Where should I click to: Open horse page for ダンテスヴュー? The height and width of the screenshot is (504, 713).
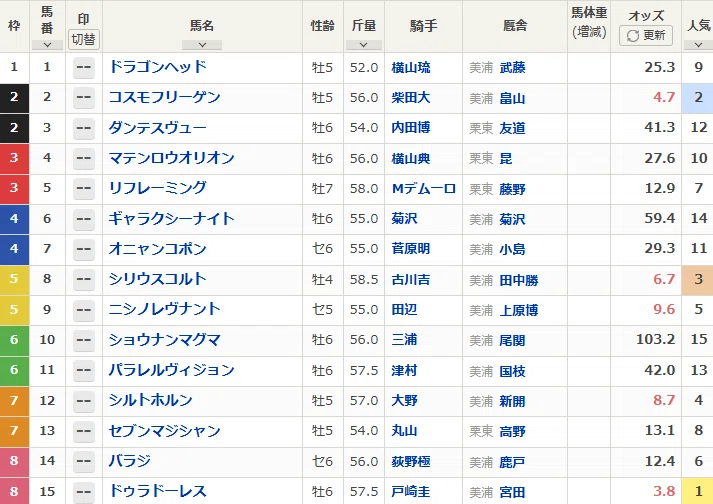(157, 127)
